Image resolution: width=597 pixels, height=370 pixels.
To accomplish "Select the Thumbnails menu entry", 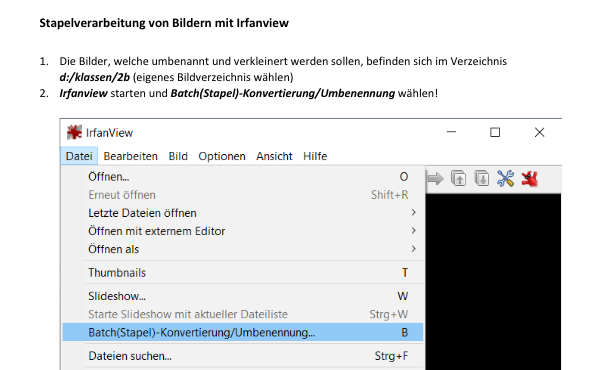I will 243,273.
